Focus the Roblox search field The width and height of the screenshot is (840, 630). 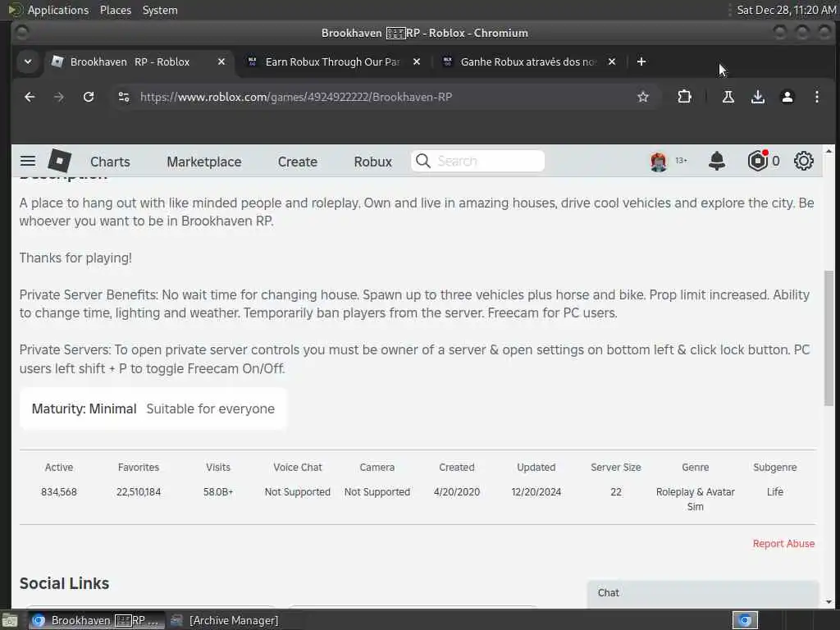point(478,161)
